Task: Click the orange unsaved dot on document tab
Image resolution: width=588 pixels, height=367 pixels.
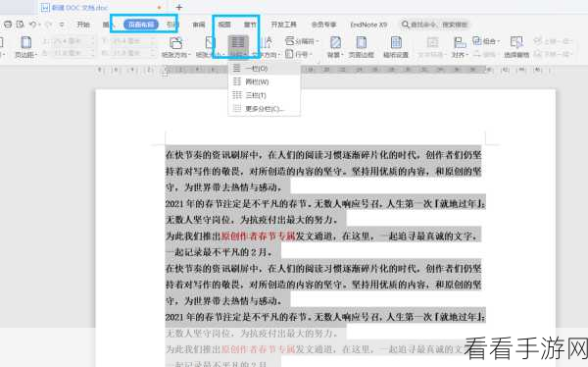Action: tap(160, 7)
